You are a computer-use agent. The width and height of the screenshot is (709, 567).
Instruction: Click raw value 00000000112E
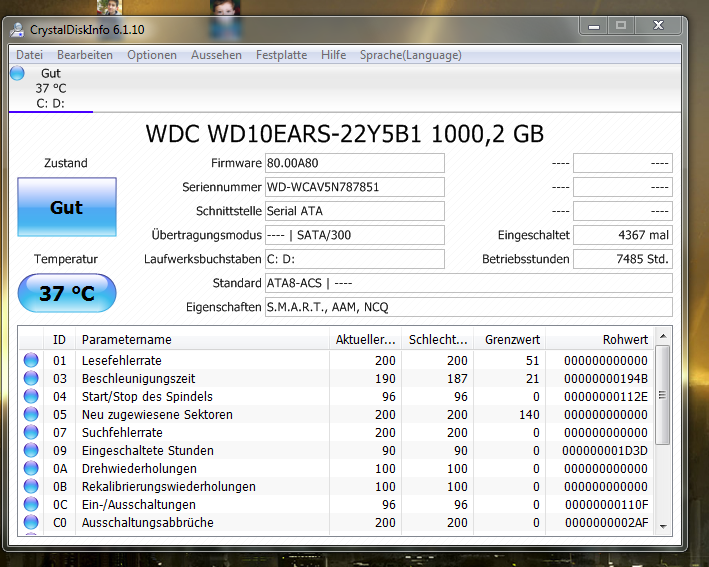pyautogui.click(x=606, y=397)
